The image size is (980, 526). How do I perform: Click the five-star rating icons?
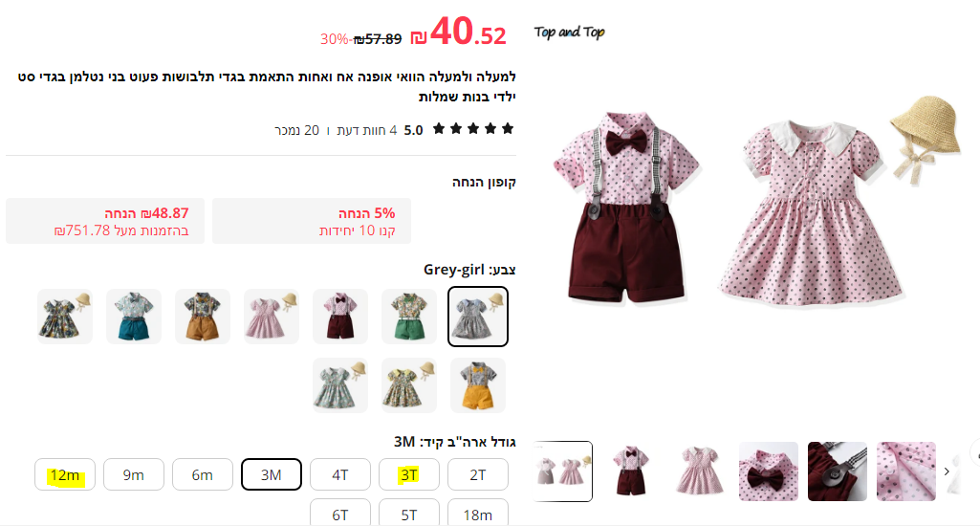point(473,129)
